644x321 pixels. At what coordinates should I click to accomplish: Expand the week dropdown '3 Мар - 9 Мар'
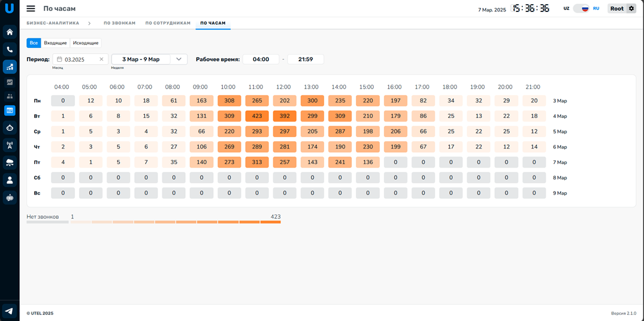point(179,59)
